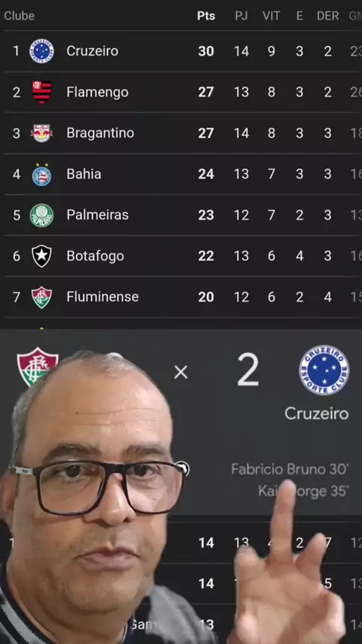Click the Pts column header
Image resolution: width=362 pixels, height=644 pixels.
[x=206, y=16]
